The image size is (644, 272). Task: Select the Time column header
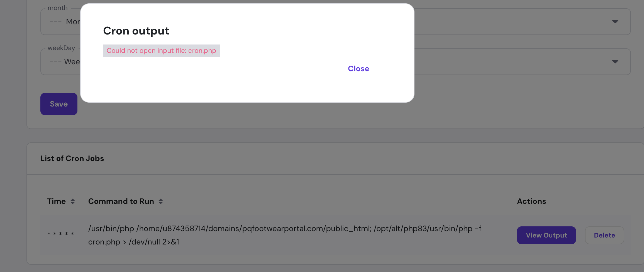point(56,201)
